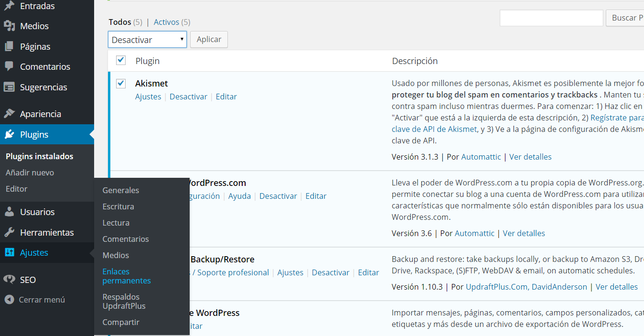Open the Apariencia menu label
The height and width of the screenshot is (336, 644).
pyautogui.click(x=41, y=114)
